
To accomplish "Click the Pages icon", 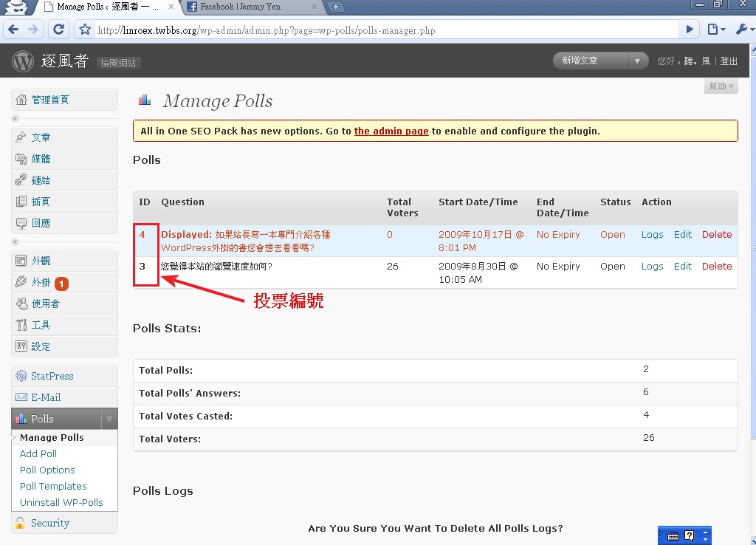I will point(21,202).
